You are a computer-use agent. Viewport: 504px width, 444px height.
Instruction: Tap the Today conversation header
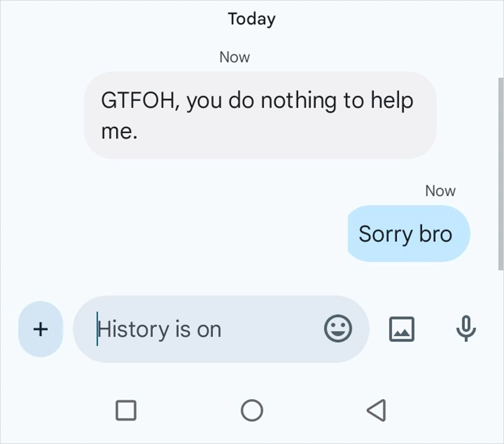coord(251,19)
